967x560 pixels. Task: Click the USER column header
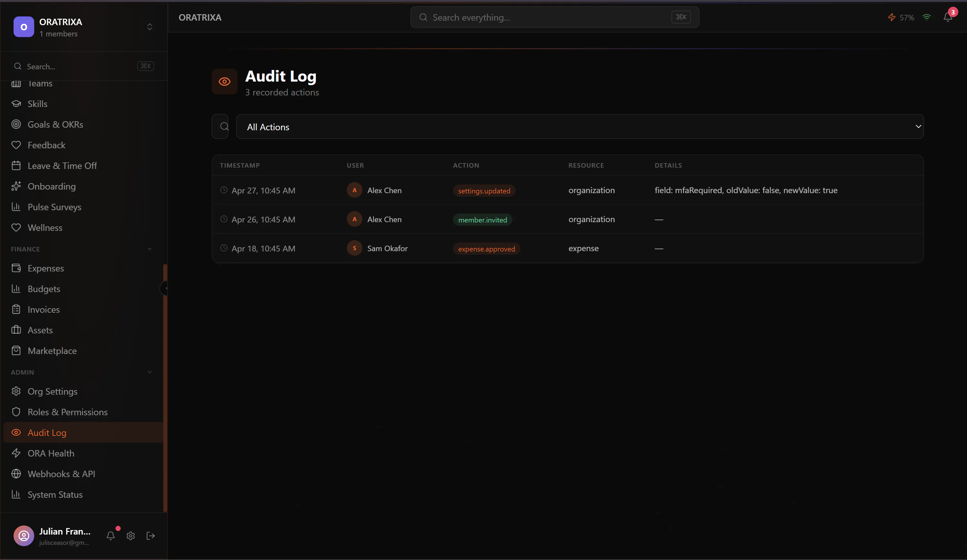pyautogui.click(x=355, y=166)
